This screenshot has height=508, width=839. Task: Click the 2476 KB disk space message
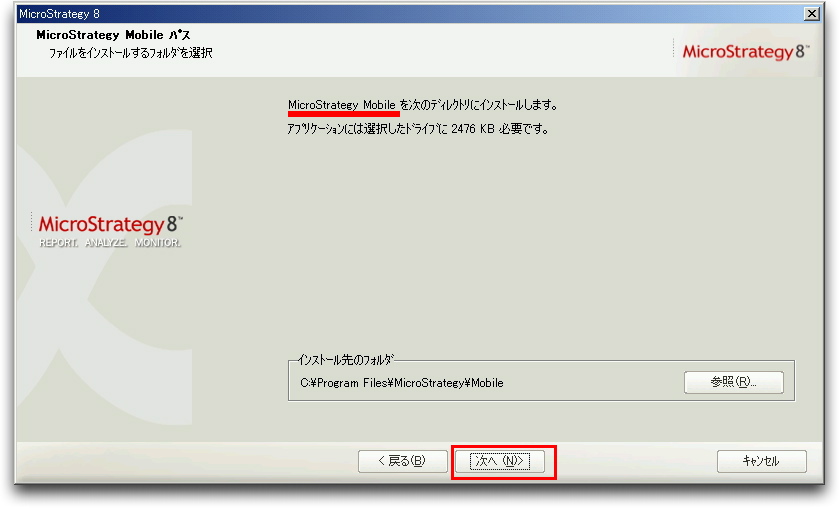coord(417,129)
